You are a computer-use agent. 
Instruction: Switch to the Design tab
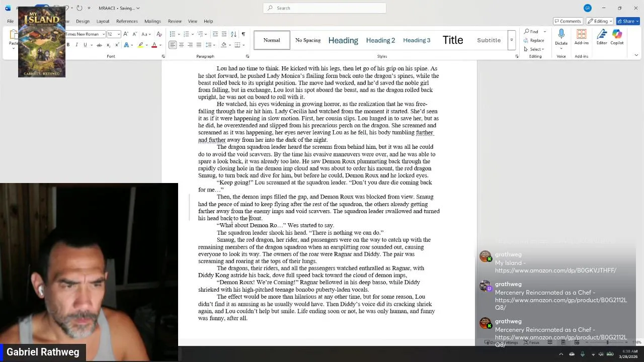pos(83,21)
